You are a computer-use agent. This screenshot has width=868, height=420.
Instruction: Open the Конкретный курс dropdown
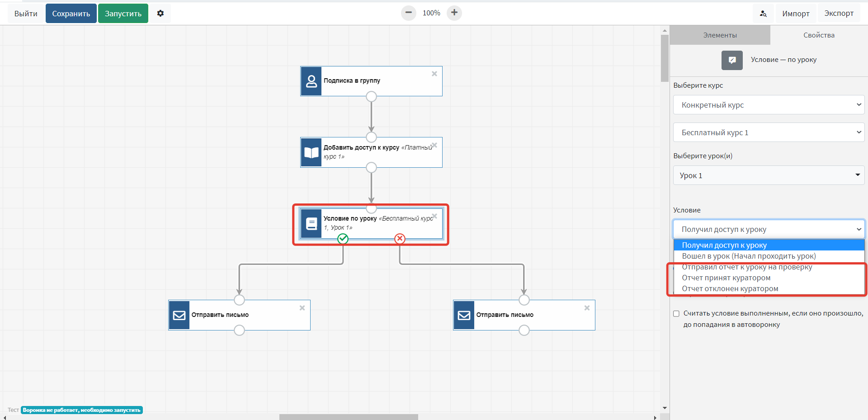tap(769, 105)
